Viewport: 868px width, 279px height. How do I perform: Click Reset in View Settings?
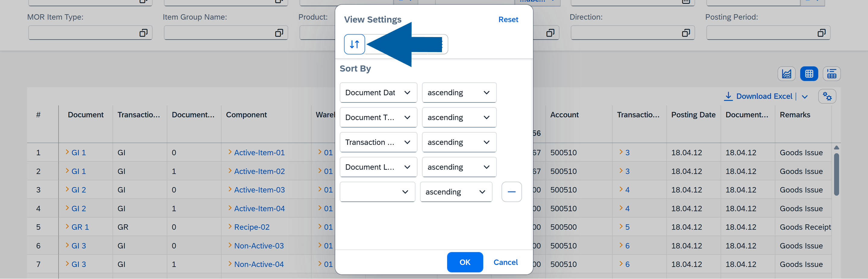click(x=508, y=19)
